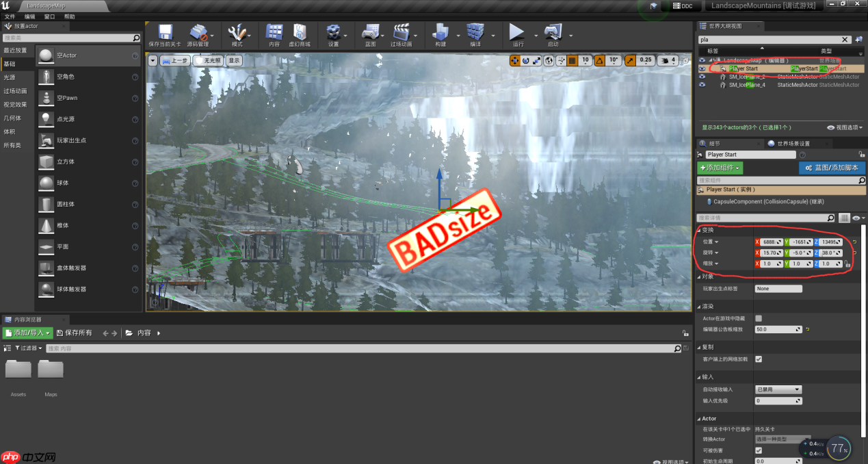Click 编辑器公告板缩放 value field 50.0
The height and width of the screenshot is (464, 868).
778,329
